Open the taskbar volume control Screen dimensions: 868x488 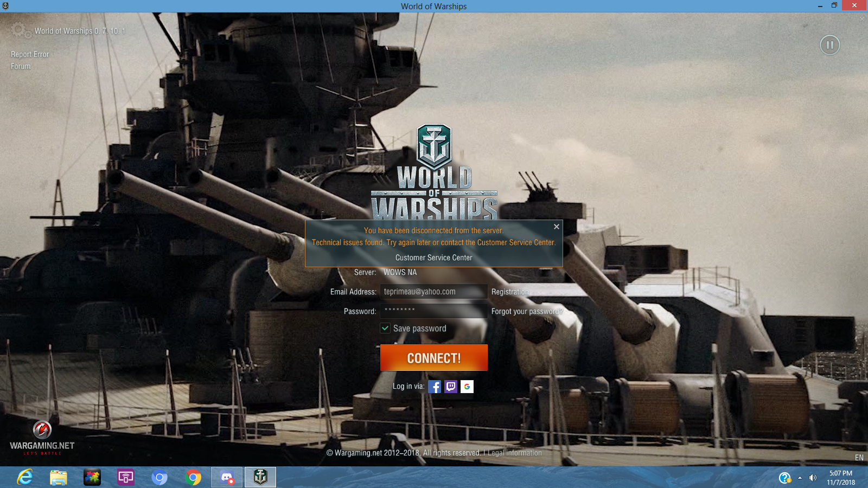(x=813, y=478)
